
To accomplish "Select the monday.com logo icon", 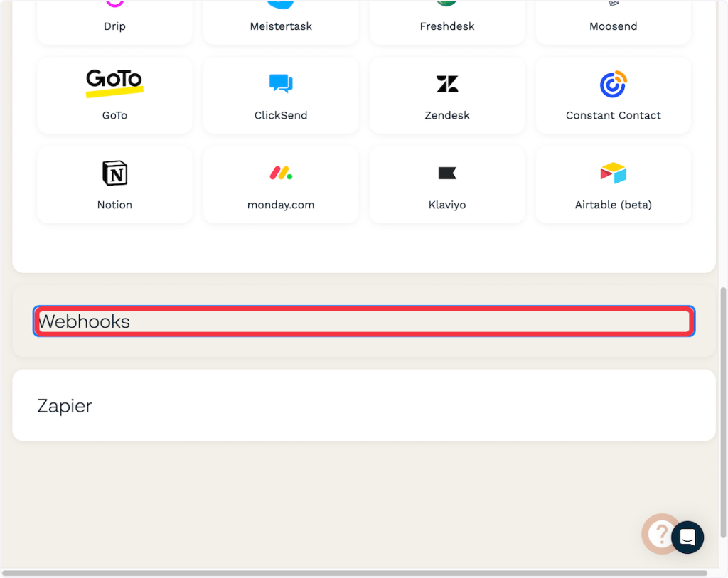I will coord(281,173).
